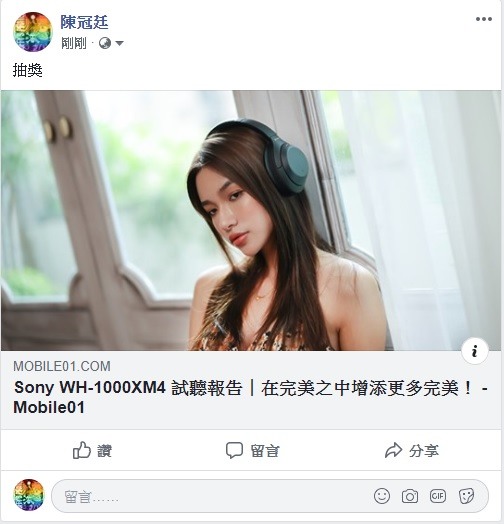Open the Sony WH-1000XM4 article title link
This screenshot has width=504, height=524.
(x=250, y=398)
